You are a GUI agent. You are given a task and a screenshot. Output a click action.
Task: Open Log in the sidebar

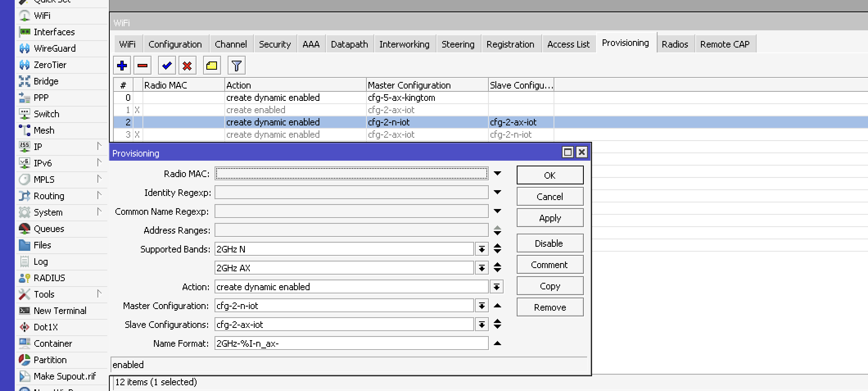coord(41,261)
